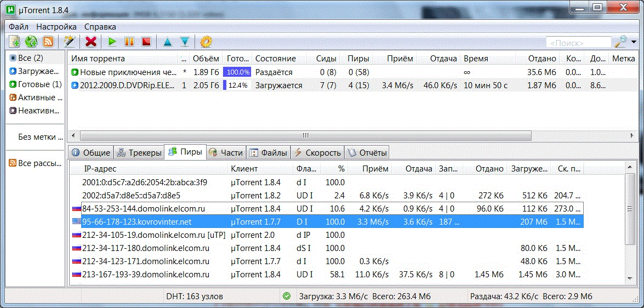This screenshot has height=308, width=644.
Task: Click the Move Up Queue arrow
Action: coord(167,42)
